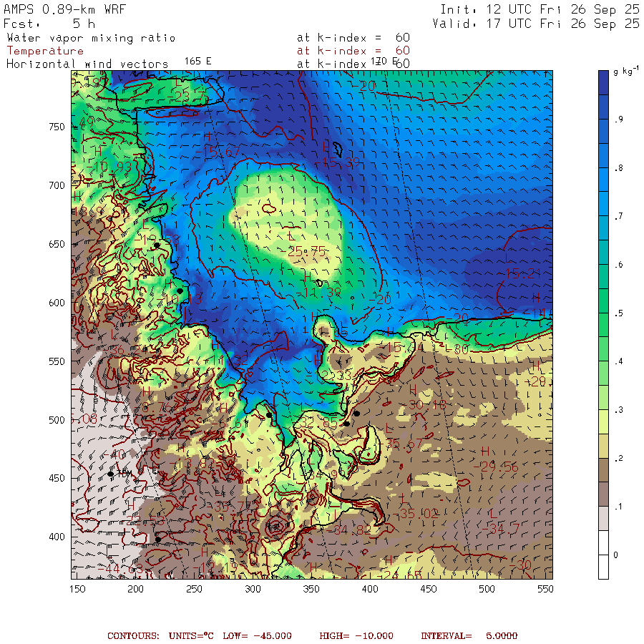Image resolution: width=644 pixels, height=644 pixels.
Task: Click the INTERVAL= 5.0000 contour text
Action: point(469,636)
